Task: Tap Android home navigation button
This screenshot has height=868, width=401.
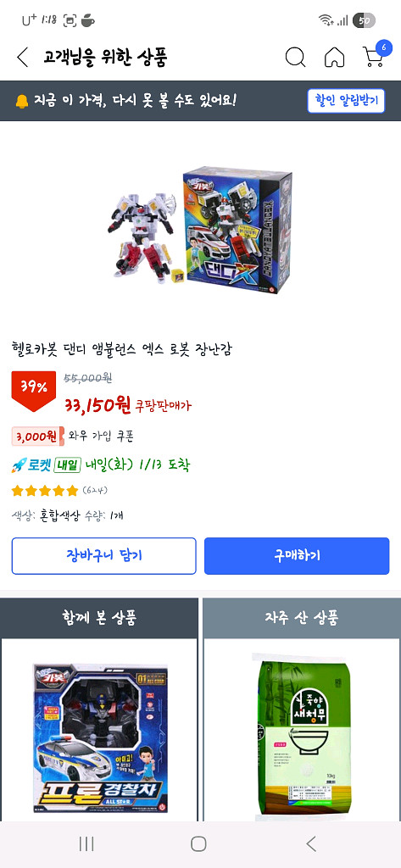Action: point(198,843)
